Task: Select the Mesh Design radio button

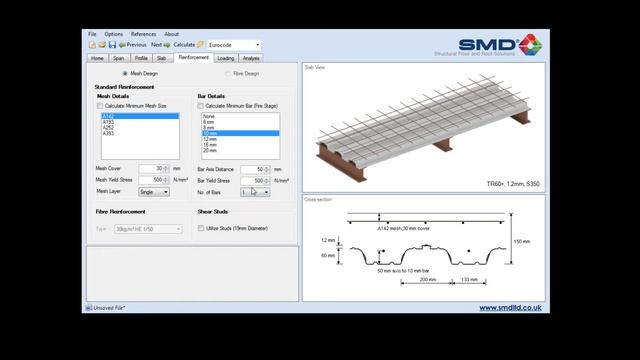Action: pyautogui.click(x=125, y=73)
